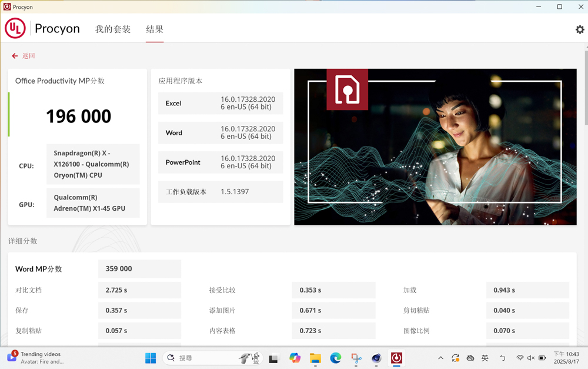Click the 加载 time 0.943 s
Image resolution: width=588 pixels, height=369 pixels.
527,290
